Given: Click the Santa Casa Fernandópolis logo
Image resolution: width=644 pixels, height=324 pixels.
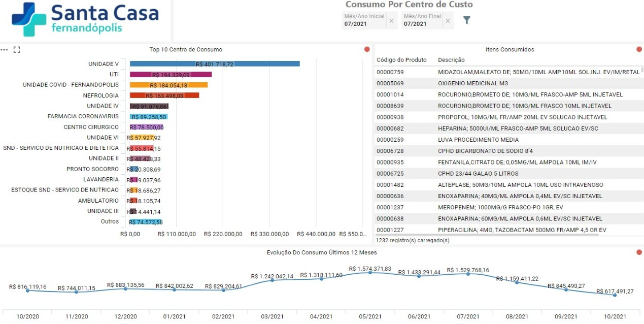Looking at the screenshot, I should coord(85,19).
